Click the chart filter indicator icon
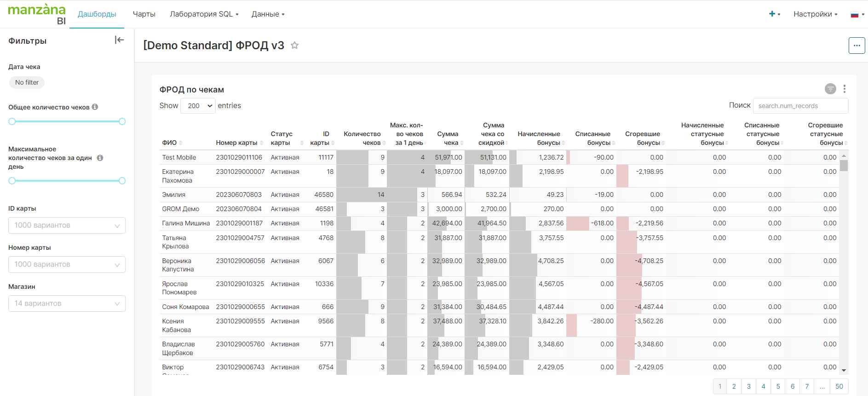The image size is (868, 396). 830,89
